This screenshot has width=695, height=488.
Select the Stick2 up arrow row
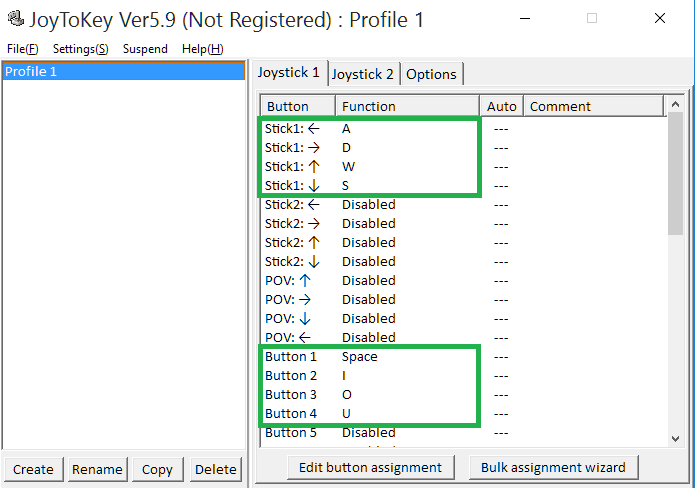coord(463,243)
